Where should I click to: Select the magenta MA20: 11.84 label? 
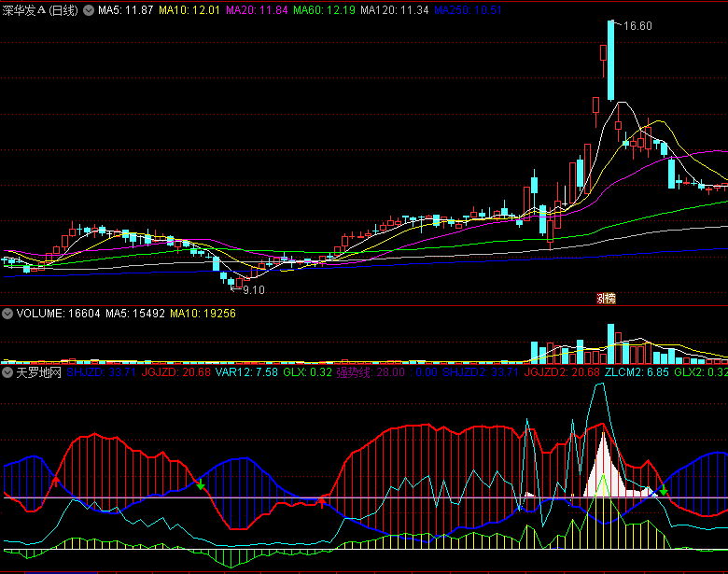pos(257,10)
